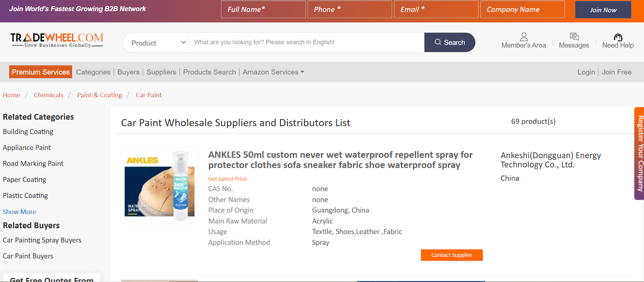Click 'Guangdong, China' place of origin value
Screen dimensions: 644x282
tap(341, 210)
